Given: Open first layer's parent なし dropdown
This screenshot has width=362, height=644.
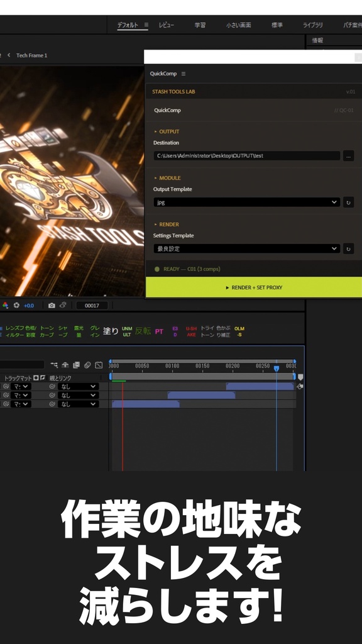Looking at the screenshot, I should click(x=78, y=387).
